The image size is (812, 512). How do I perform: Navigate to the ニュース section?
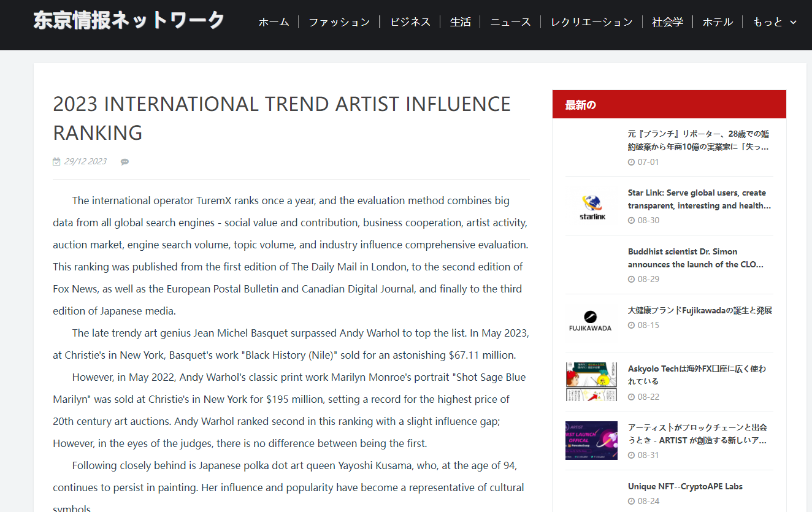pyautogui.click(x=510, y=22)
